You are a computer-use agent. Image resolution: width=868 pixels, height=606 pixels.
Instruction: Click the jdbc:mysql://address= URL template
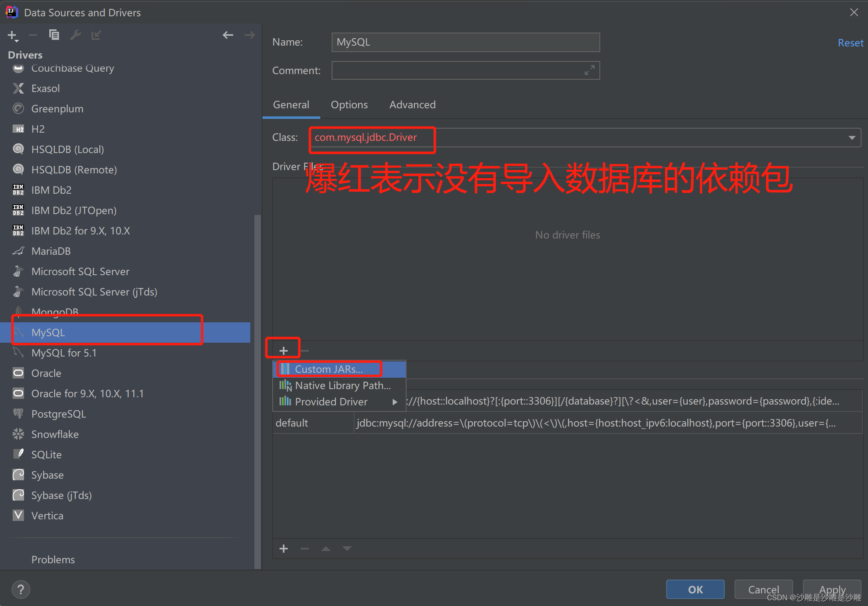[608, 423]
